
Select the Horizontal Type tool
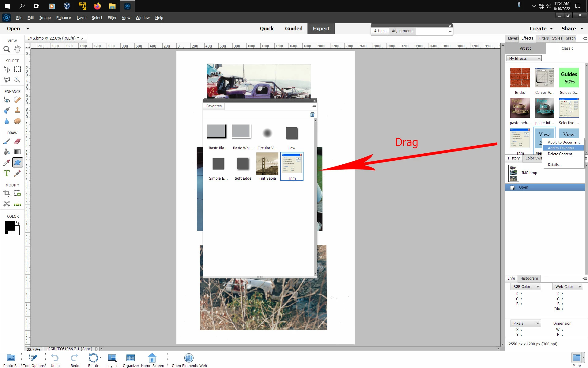6,173
